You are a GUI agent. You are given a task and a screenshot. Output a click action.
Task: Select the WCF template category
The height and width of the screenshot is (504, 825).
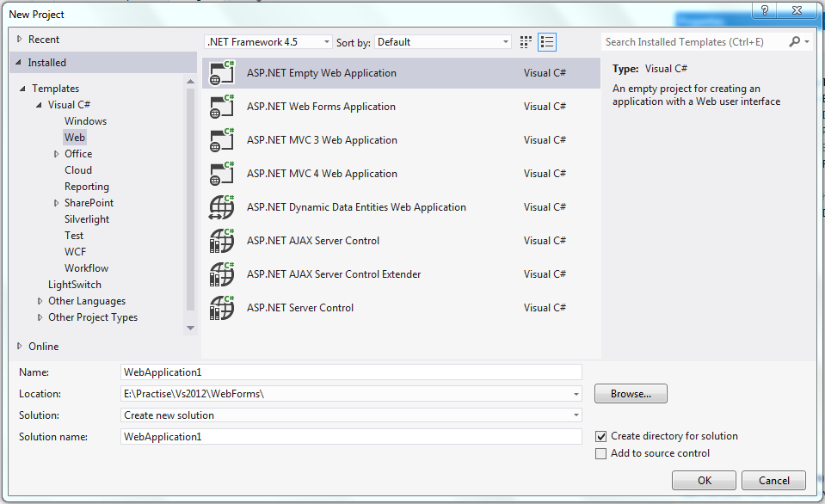75,251
